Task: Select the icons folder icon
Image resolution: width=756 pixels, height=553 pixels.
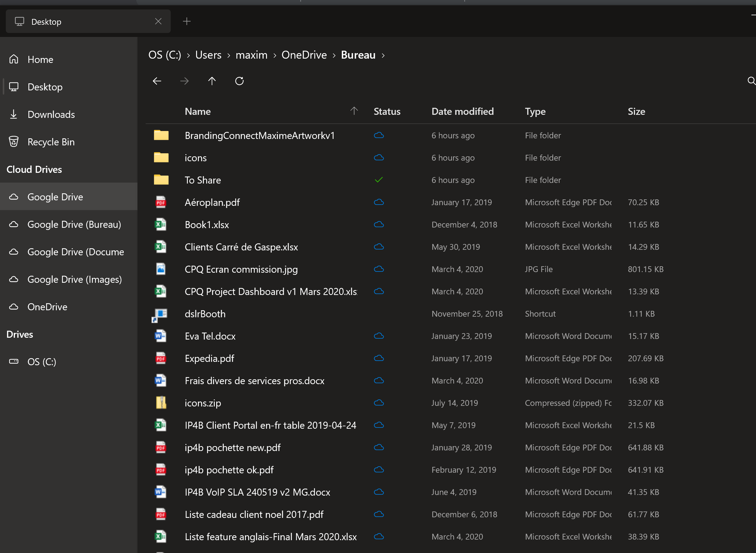Action: pyautogui.click(x=161, y=157)
